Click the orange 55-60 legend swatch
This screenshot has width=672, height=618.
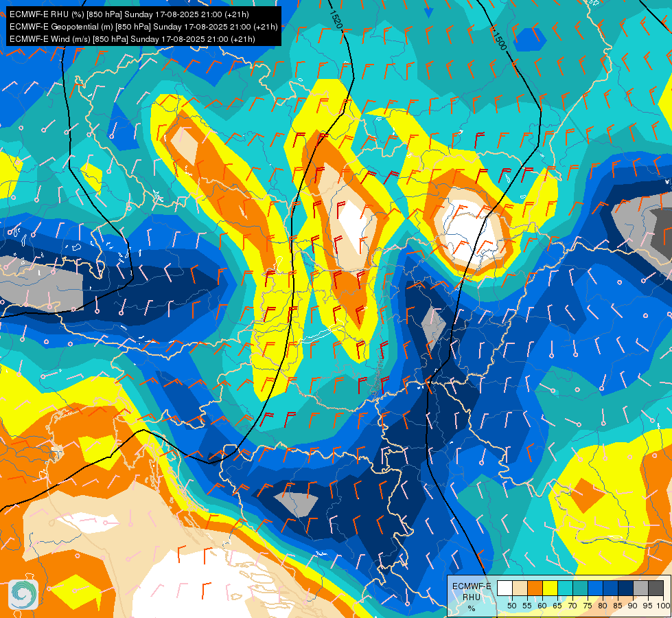(535, 588)
